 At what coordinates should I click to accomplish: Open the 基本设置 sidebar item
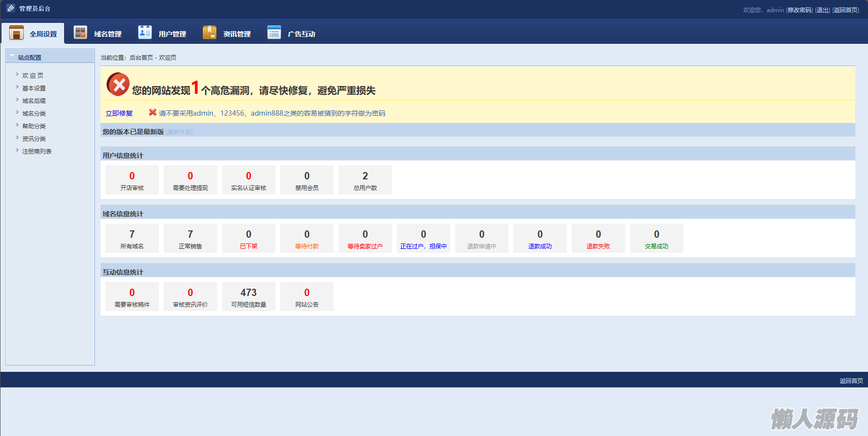tap(34, 88)
